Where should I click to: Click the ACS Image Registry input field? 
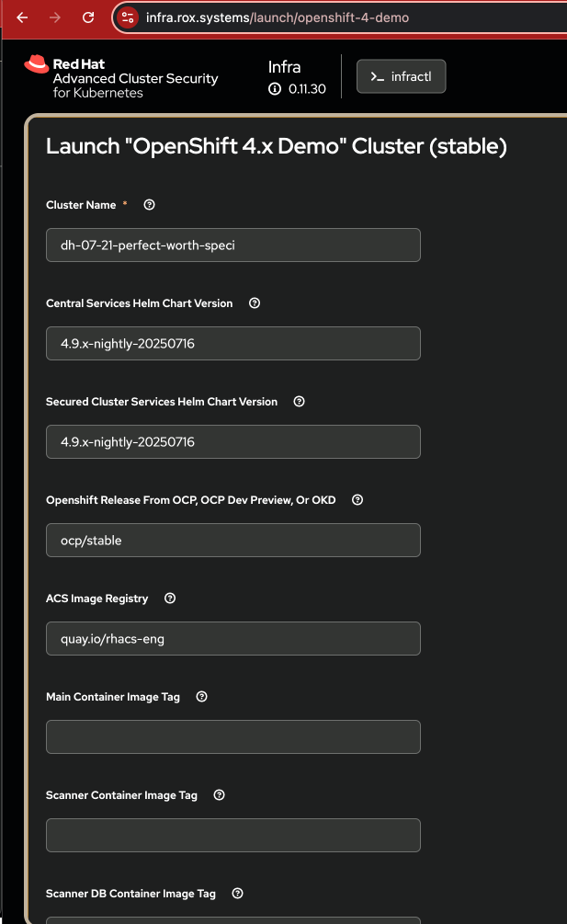(233, 639)
